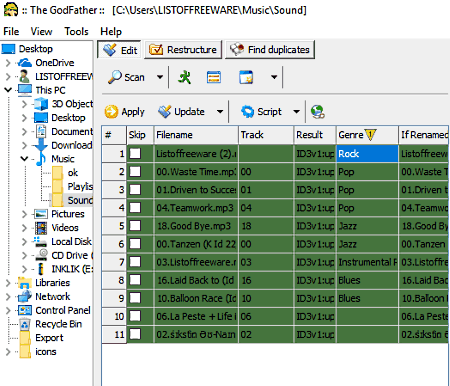The height and width of the screenshot is (386, 450).
Task: Select the Videos filmstrip icon
Action: click(41, 228)
